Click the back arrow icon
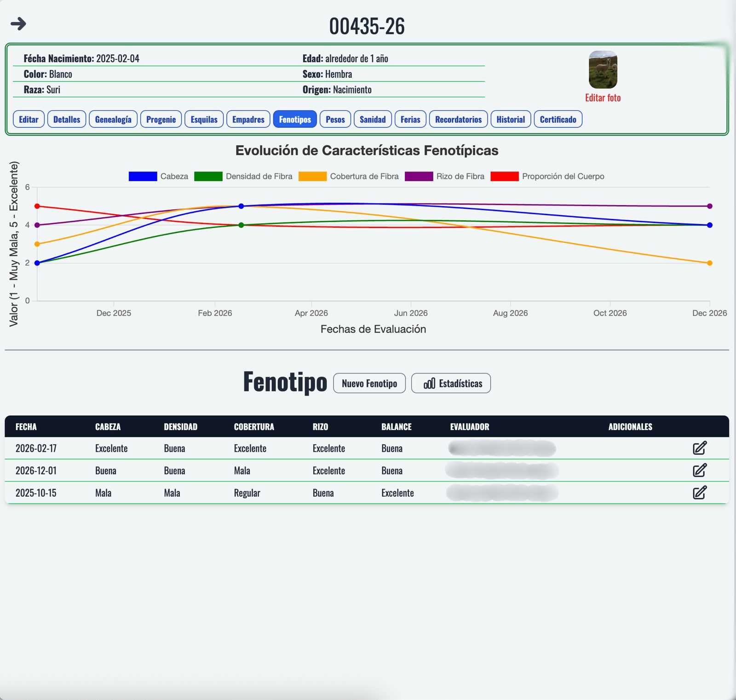 click(18, 23)
